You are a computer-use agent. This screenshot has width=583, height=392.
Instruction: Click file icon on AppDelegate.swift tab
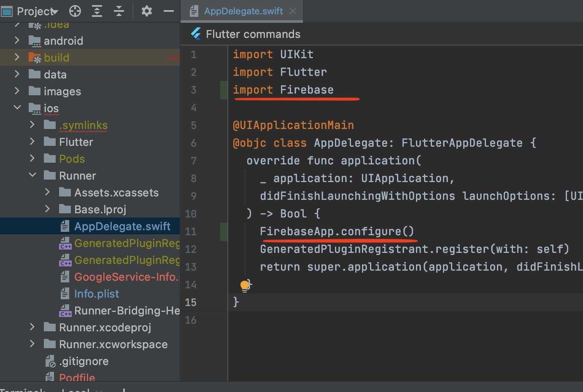click(x=194, y=11)
